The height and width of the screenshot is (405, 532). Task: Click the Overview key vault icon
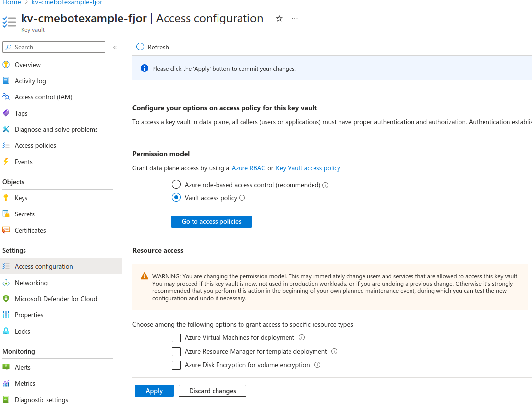(6, 65)
